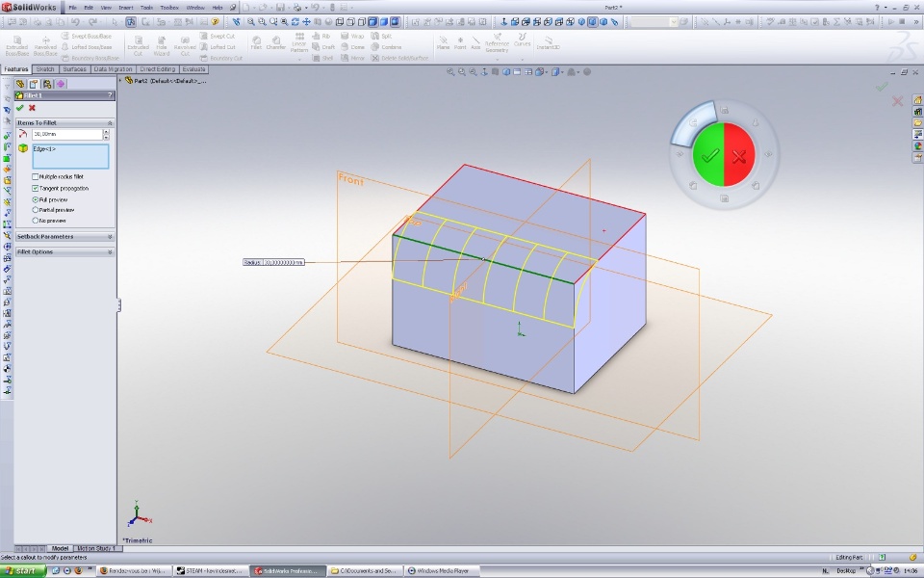Screen dimensions: 924x578
Task: Switch to the Surfaces ribbon tab
Action: 74,69
